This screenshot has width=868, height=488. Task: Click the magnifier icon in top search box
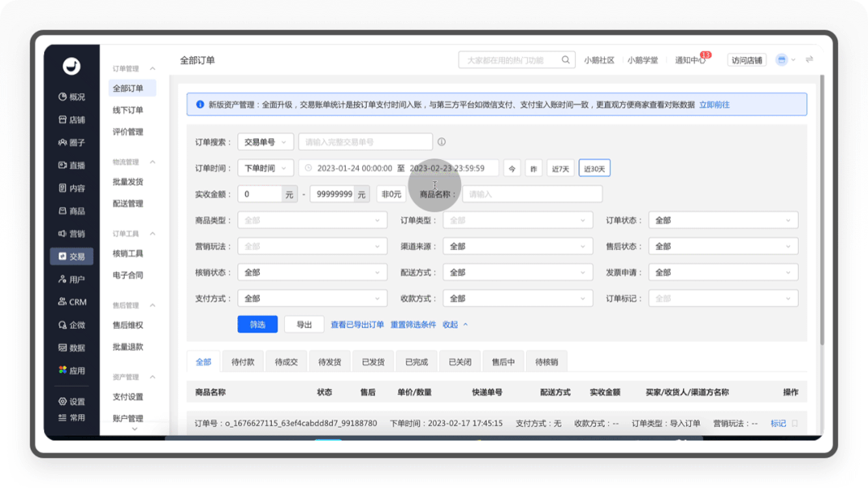[x=566, y=60]
